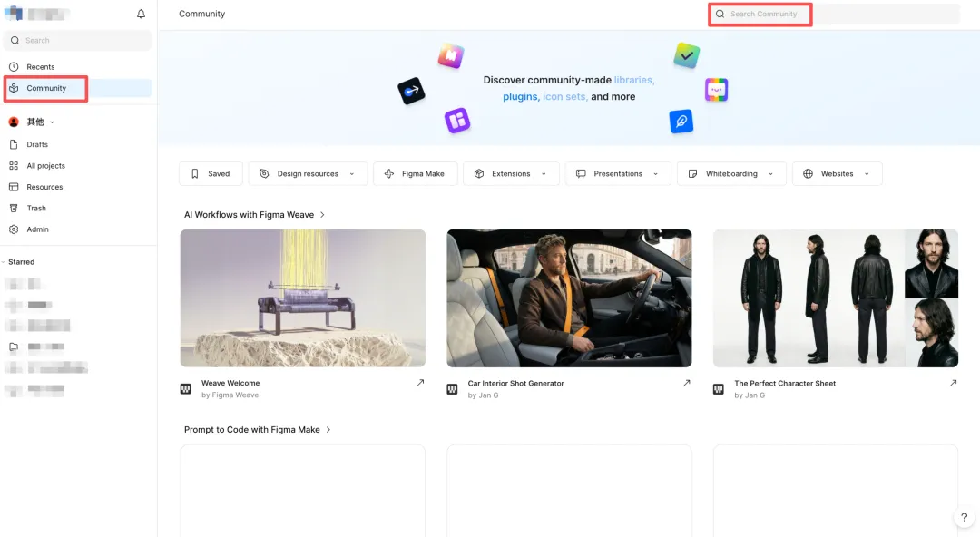
Task: Click the Websites globe icon
Action: [x=808, y=174]
